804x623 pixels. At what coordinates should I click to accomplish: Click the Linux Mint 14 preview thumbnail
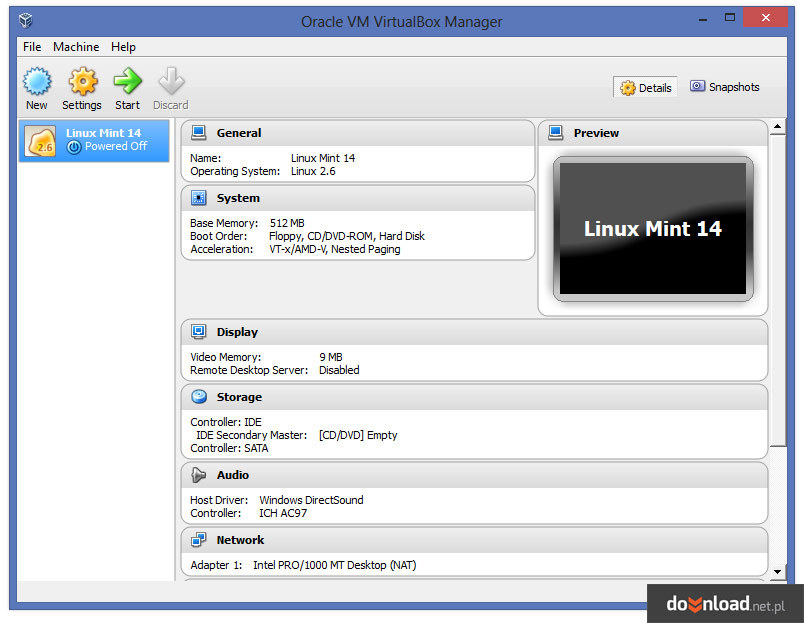(653, 229)
